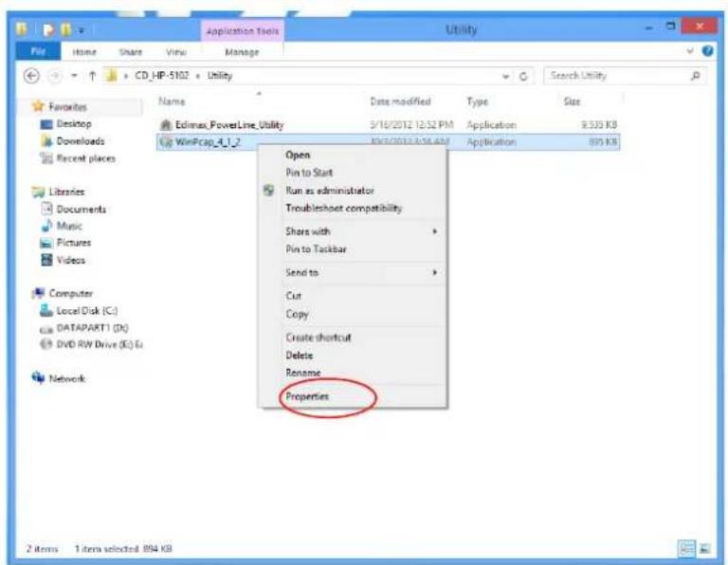The image size is (728, 565).
Task: Open the Manage tab
Action: tap(242, 52)
